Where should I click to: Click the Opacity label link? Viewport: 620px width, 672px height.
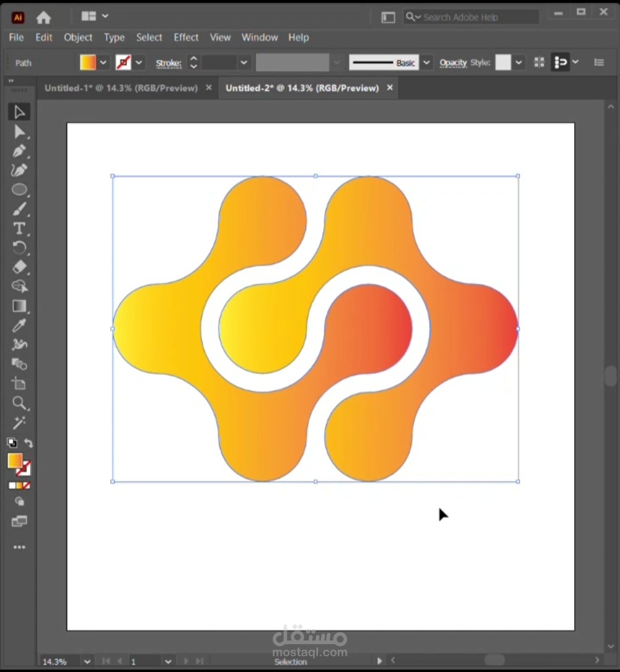tap(453, 63)
